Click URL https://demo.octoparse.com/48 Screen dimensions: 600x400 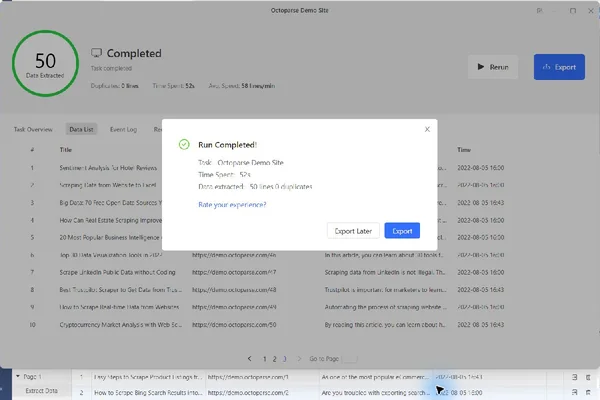click(234, 290)
